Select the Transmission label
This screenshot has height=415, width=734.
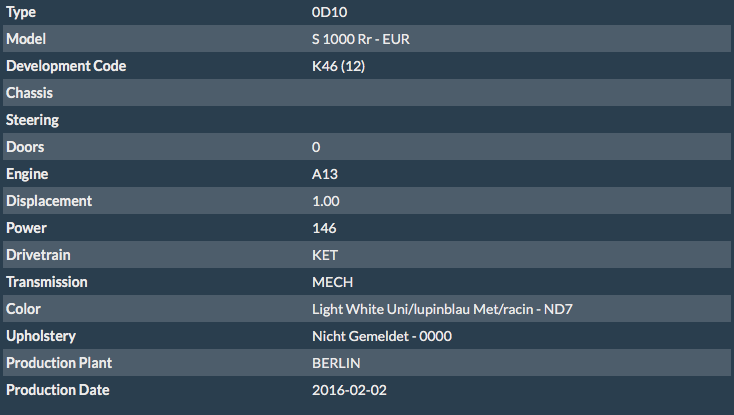point(47,282)
